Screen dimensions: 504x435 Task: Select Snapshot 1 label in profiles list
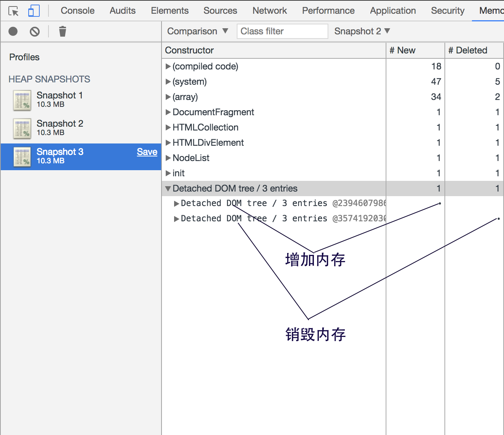click(60, 95)
